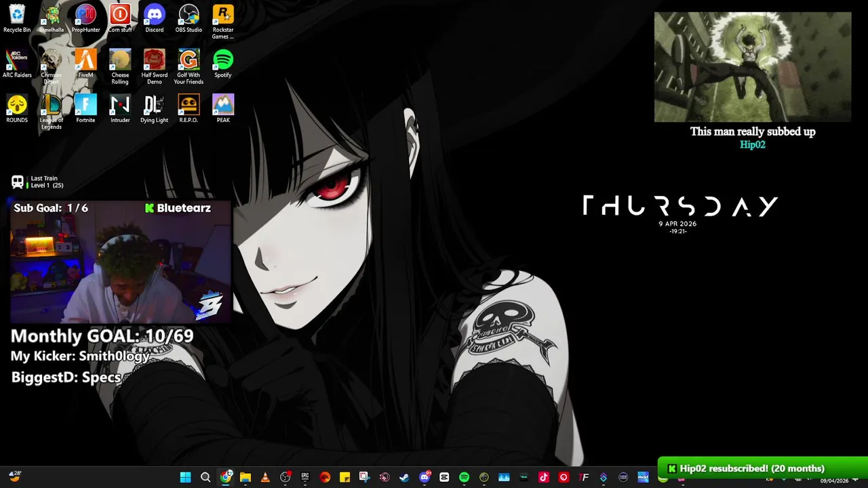Click the Monthly GOAL: 10/69 text
The image size is (868, 488).
click(x=102, y=335)
